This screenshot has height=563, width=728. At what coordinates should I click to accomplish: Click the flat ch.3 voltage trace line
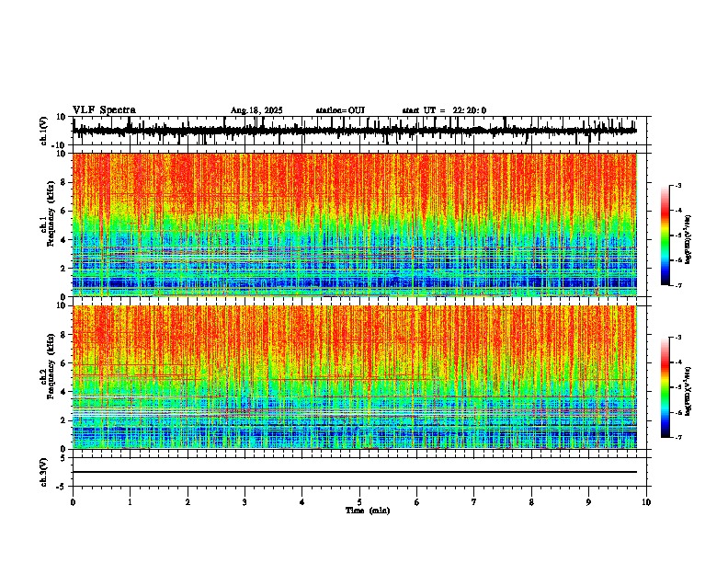[355, 472]
